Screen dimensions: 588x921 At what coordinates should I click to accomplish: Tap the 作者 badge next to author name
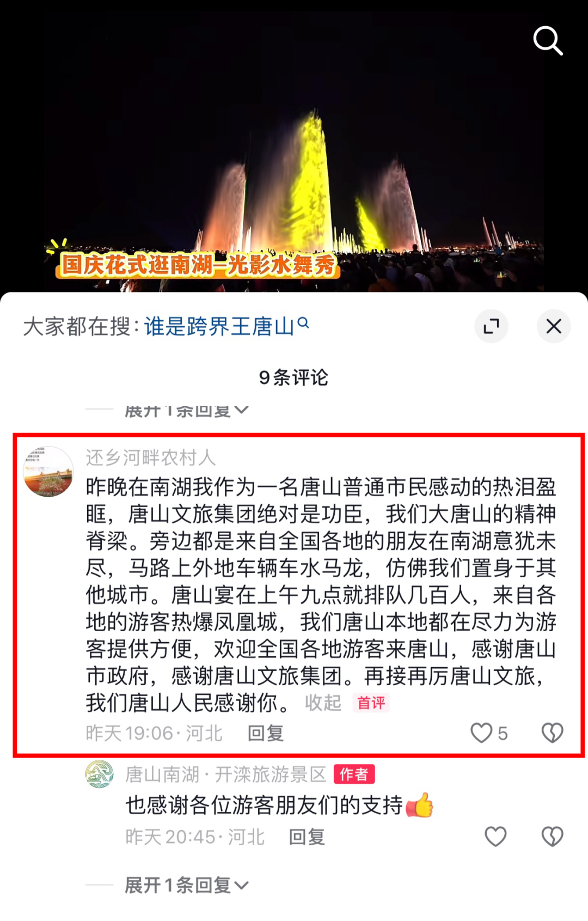[x=354, y=774]
